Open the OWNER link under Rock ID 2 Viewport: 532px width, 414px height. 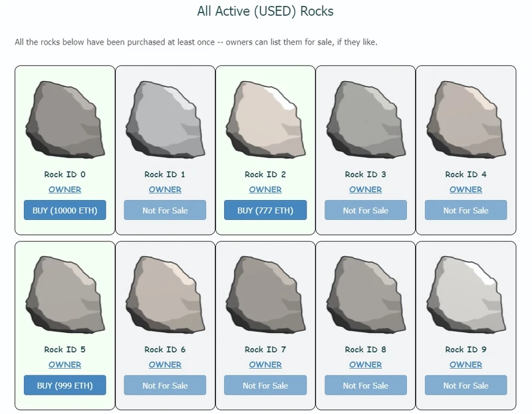[265, 189]
